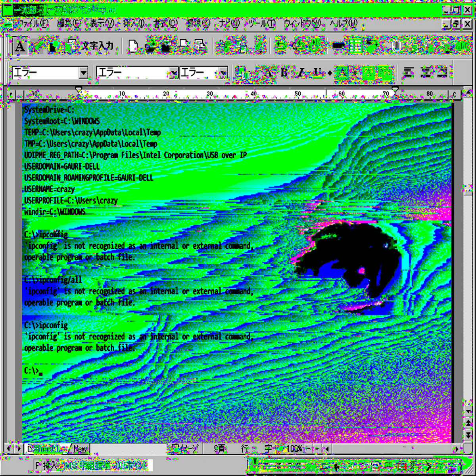Click the center text alignment icon
Viewport: 476px width, 476px height.
pyautogui.click(x=426, y=73)
